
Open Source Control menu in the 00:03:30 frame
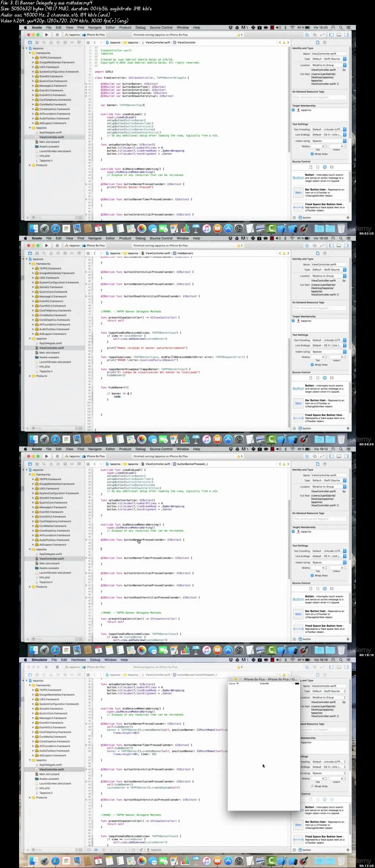[161, 27]
